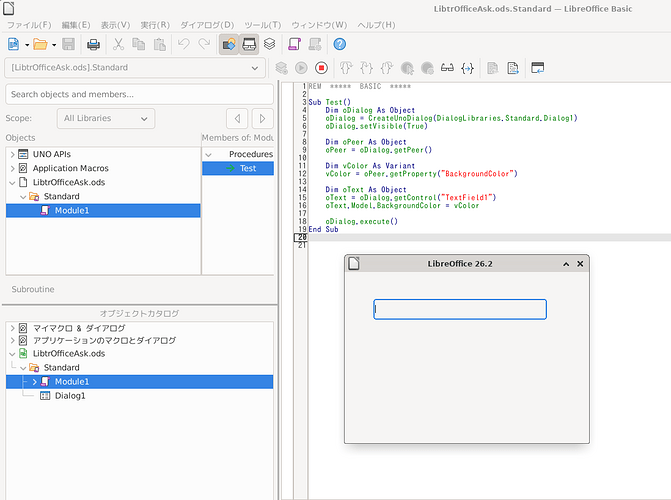Select the Test procedure in members list
671x500 pixels.
(x=247, y=168)
